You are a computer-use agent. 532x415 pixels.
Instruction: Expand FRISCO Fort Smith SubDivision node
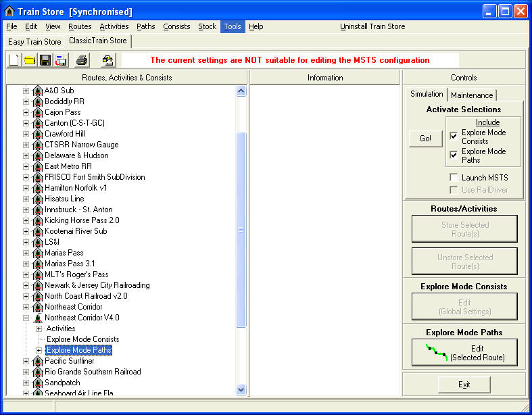click(x=26, y=177)
